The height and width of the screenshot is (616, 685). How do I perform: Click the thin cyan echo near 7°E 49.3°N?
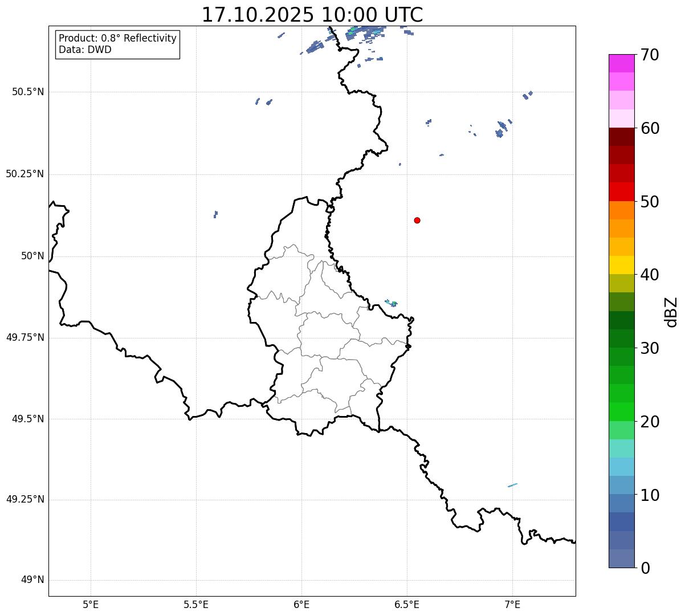click(512, 485)
